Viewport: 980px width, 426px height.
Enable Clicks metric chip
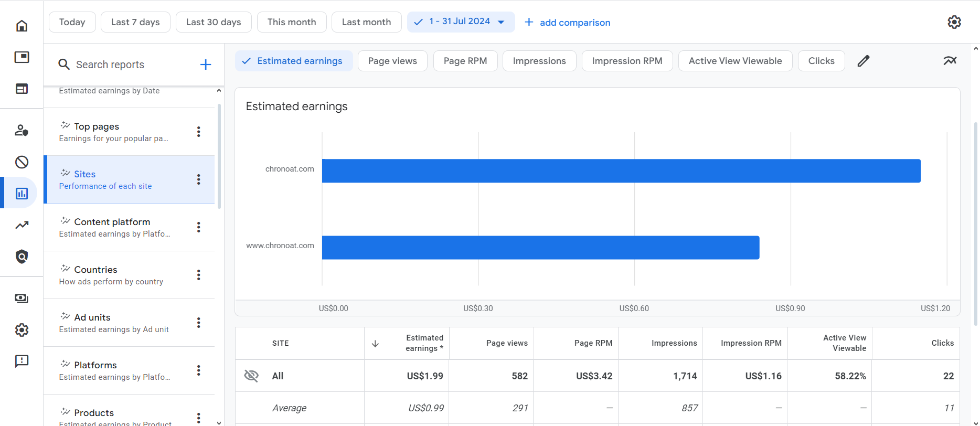(x=821, y=61)
